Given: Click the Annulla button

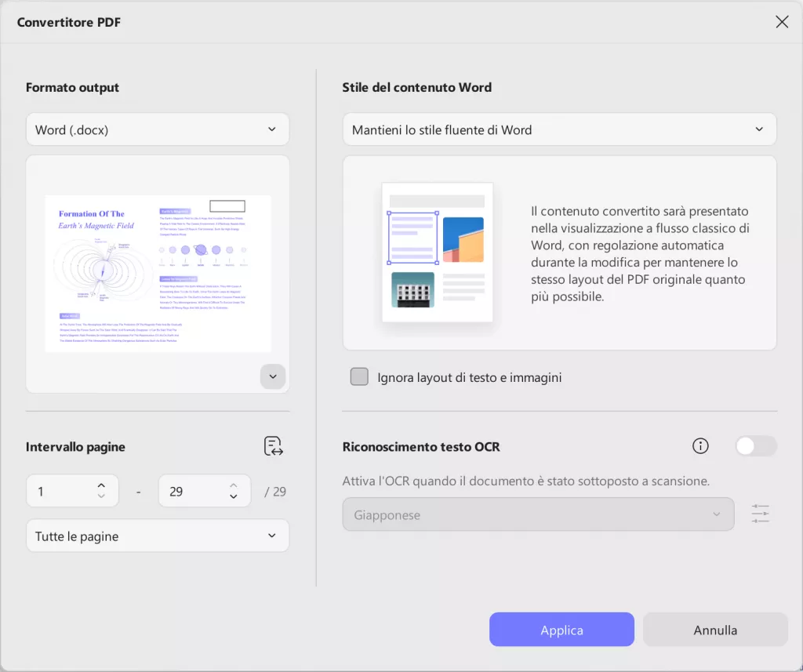Looking at the screenshot, I should [714, 630].
